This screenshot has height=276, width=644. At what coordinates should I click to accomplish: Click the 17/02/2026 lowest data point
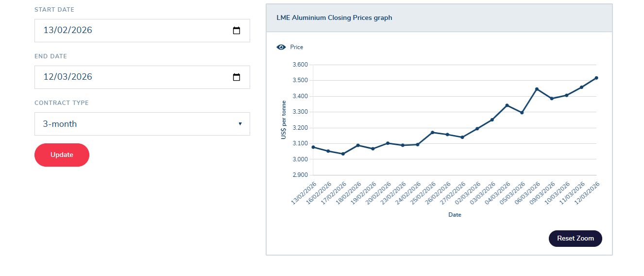coord(343,154)
